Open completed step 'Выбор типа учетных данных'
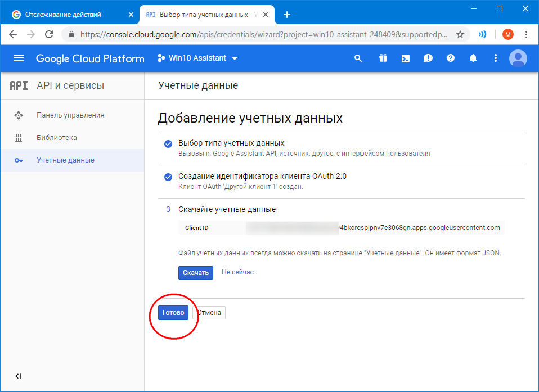The image size is (539, 392). click(231, 143)
